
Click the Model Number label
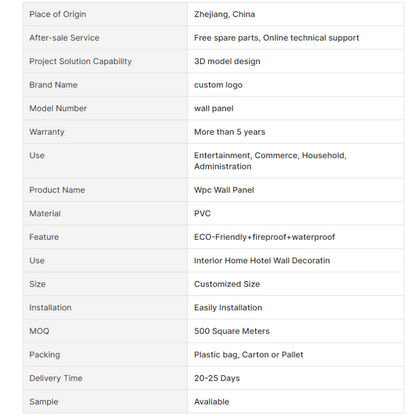click(58, 108)
